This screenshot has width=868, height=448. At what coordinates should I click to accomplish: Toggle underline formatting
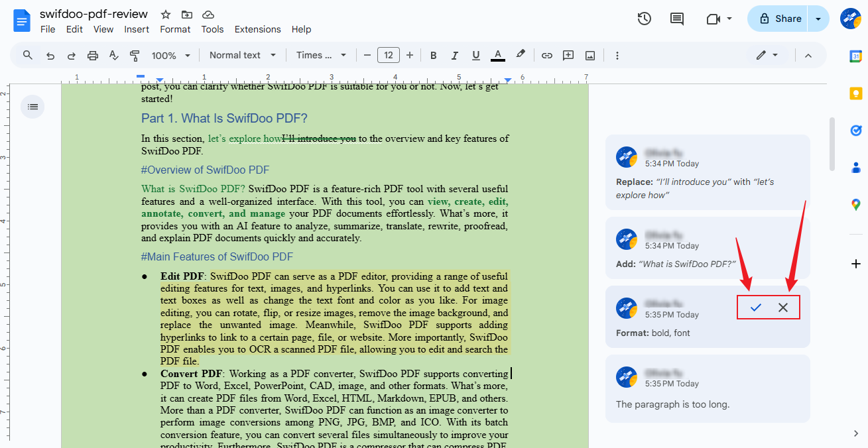point(476,56)
